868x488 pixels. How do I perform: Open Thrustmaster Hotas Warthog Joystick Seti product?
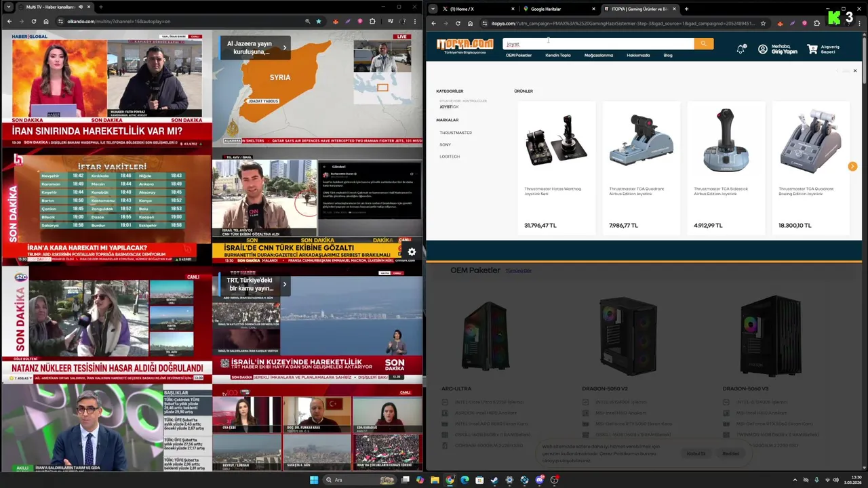(556, 168)
